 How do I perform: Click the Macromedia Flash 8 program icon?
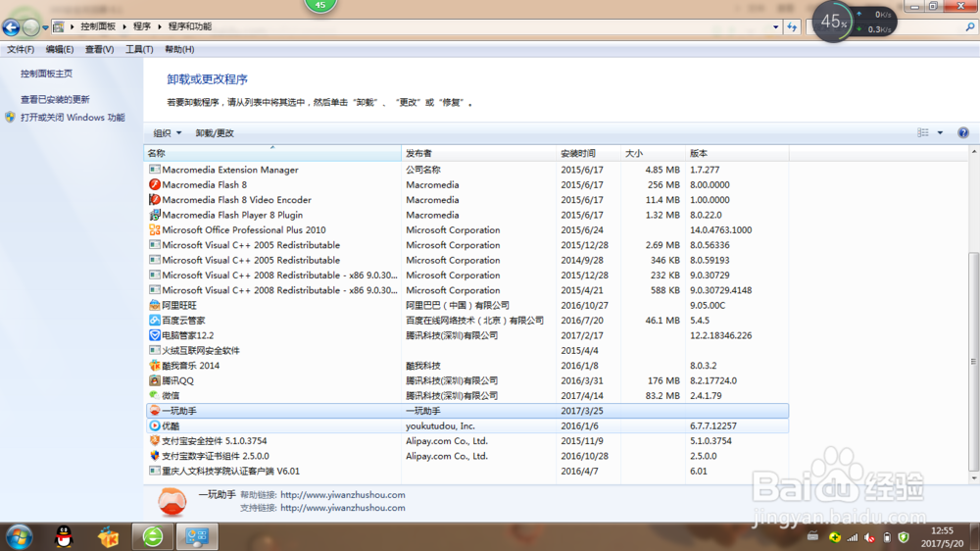[155, 184]
